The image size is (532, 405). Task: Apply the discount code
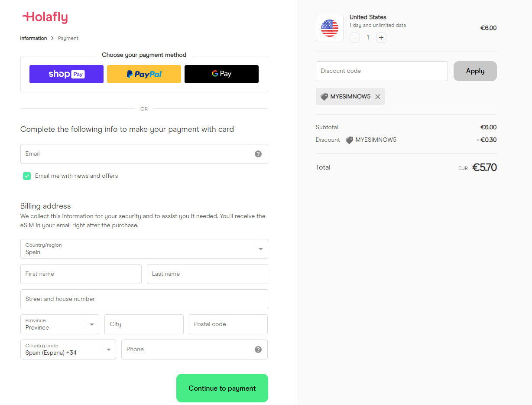click(475, 71)
